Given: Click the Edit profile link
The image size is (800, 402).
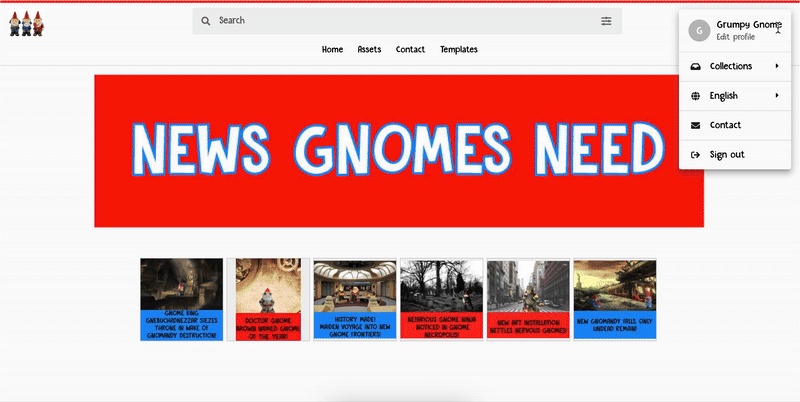Looking at the screenshot, I should (x=735, y=37).
